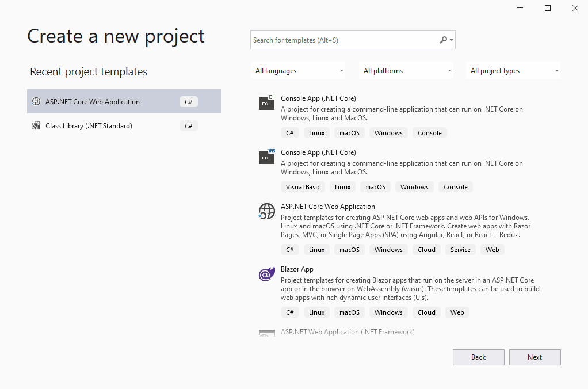
Task: Click macOS tag under VB Console App
Action: pyautogui.click(x=375, y=187)
